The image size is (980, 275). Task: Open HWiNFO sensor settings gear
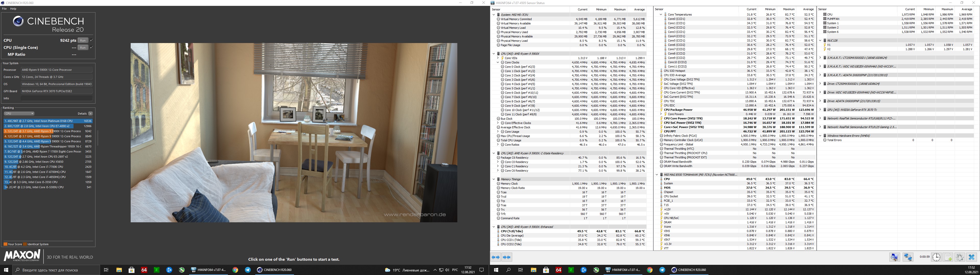[x=960, y=257]
